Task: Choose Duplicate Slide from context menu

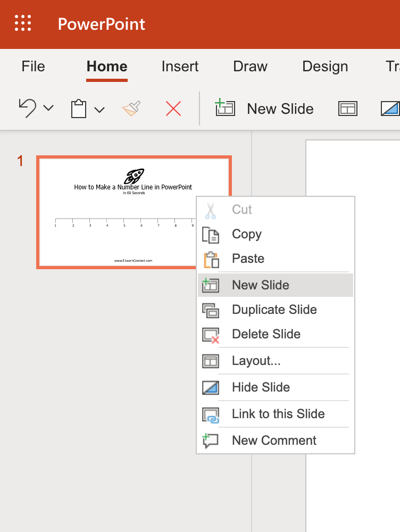Action: [276, 310]
